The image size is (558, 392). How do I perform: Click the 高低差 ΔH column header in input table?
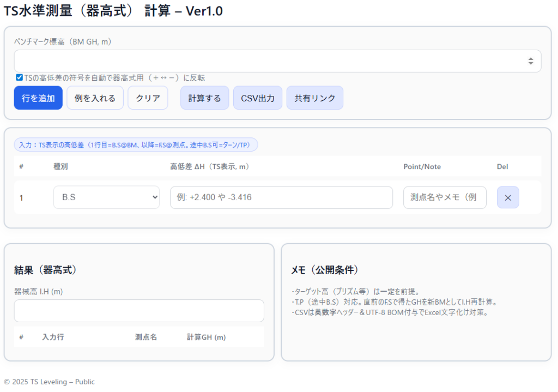coord(209,166)
